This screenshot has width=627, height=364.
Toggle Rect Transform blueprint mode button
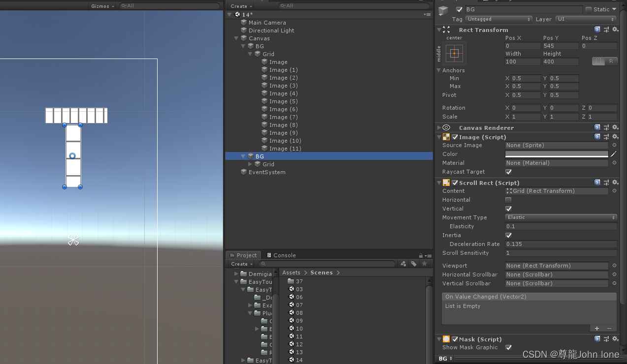598,61
